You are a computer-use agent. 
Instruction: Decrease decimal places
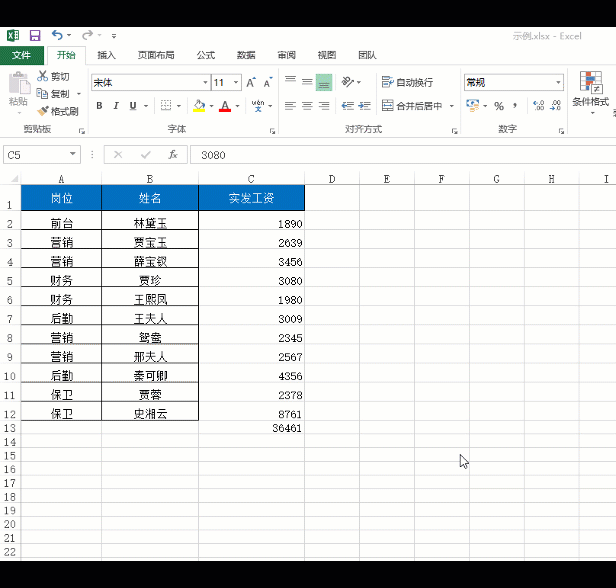pos(556,105)
